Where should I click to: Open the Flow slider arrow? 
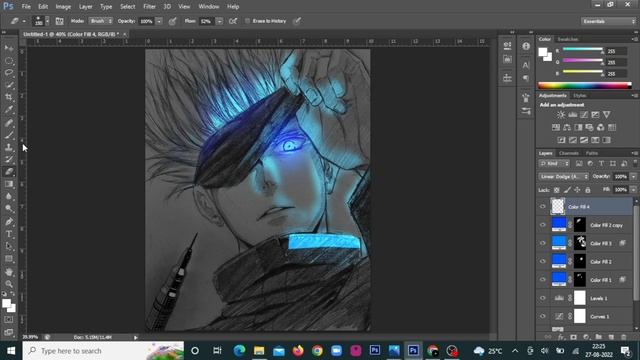click(219, 21)
